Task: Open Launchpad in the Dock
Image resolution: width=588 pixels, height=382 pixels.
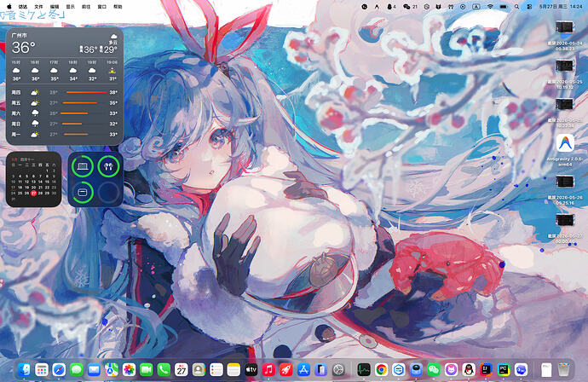Action: coord(42,370)
